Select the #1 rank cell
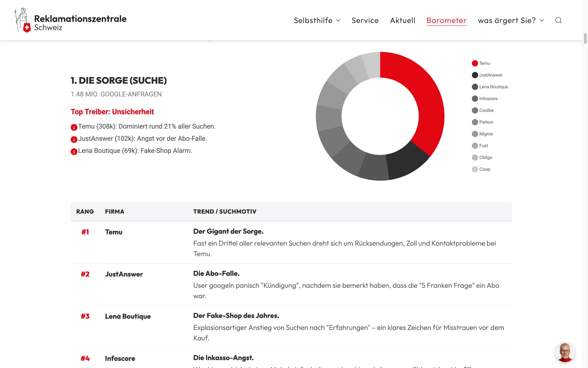Screen dimensions: 588x368 85,232
